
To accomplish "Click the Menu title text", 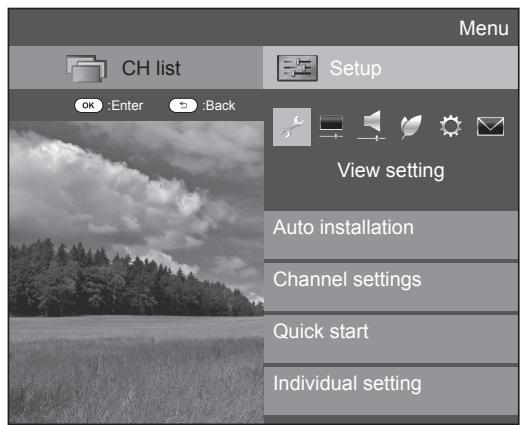I will 483,28.
